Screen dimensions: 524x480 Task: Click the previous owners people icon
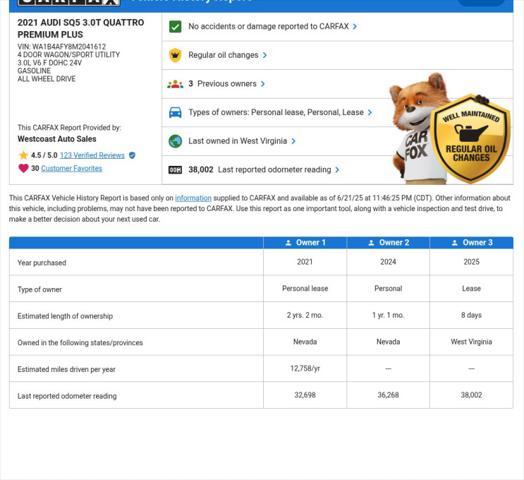pos(175,84)
